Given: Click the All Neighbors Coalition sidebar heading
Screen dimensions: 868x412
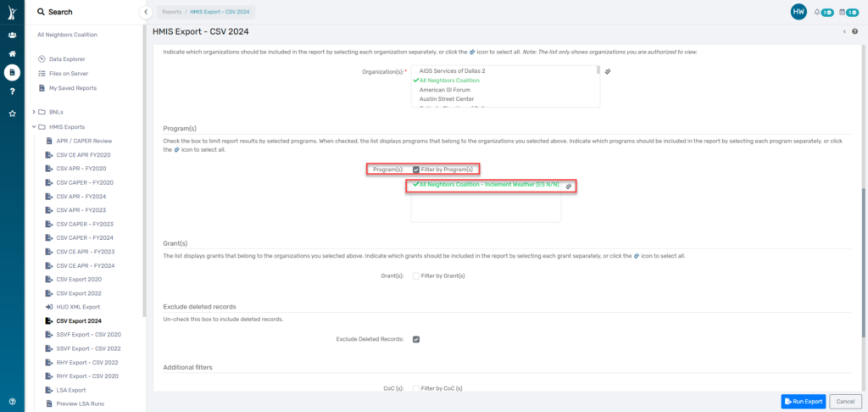Looking at the screenshot, I should [67, 34].
